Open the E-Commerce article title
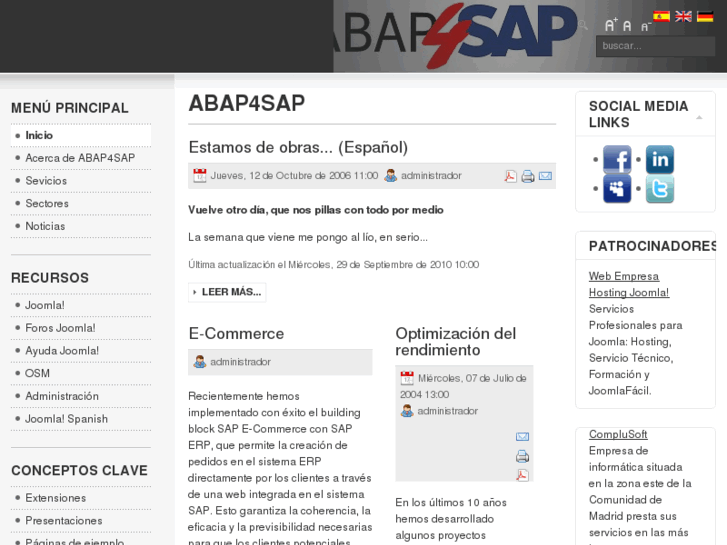 click(236, 333)
